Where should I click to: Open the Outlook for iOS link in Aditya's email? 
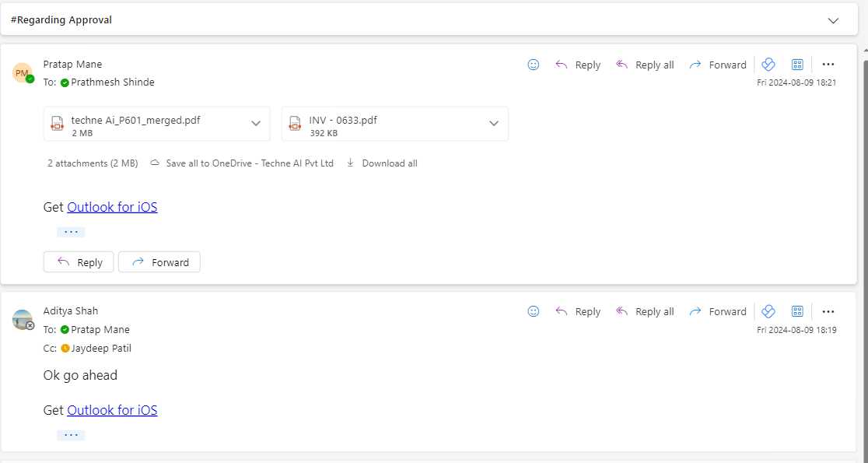(112, 410)
